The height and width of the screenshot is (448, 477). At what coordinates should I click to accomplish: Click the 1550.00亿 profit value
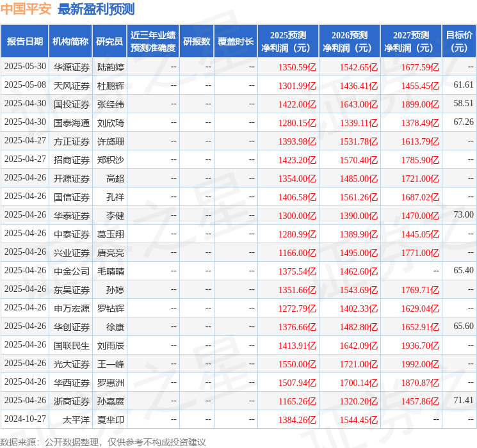[x=297, y=364]
